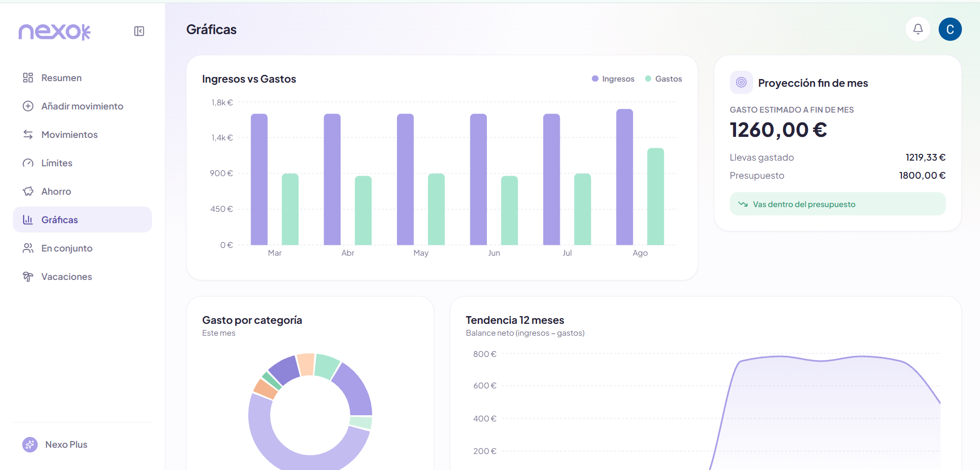Viewport: 980px width, 470px height.
Task: Toggle the Ingresos legend series
Action: (613, 79)
